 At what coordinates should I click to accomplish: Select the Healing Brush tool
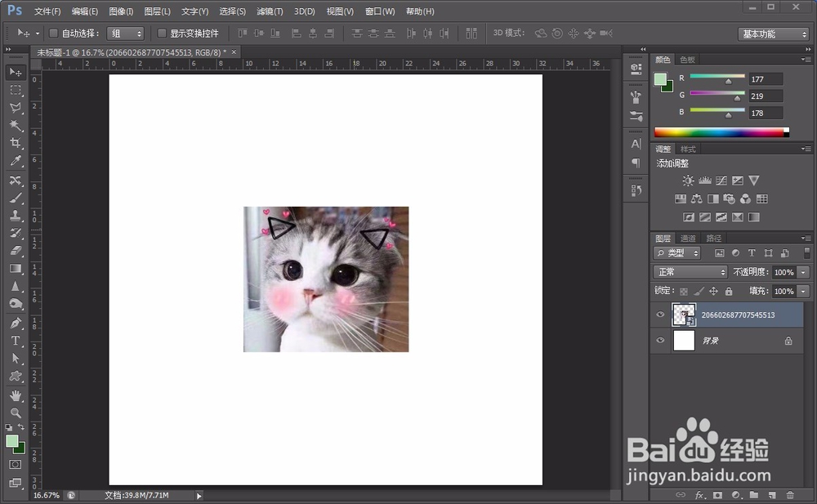16,181
